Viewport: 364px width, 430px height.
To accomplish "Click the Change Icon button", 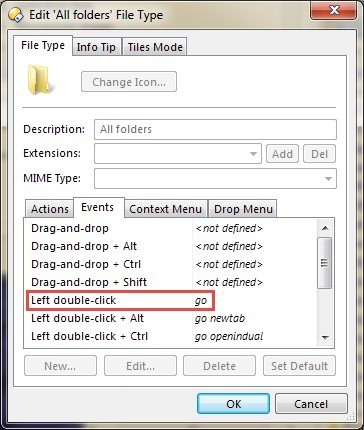I will point(129,82).
